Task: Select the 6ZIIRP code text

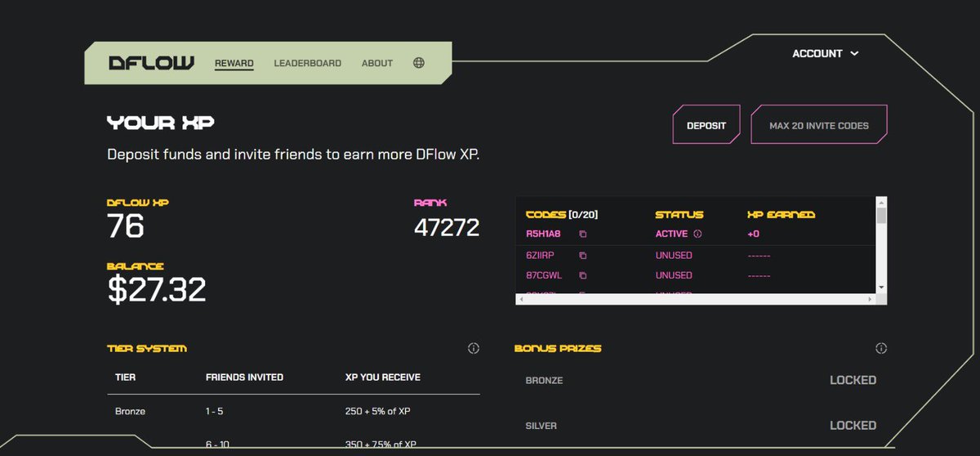Action: pyautogui.click(x=541, y=256)
